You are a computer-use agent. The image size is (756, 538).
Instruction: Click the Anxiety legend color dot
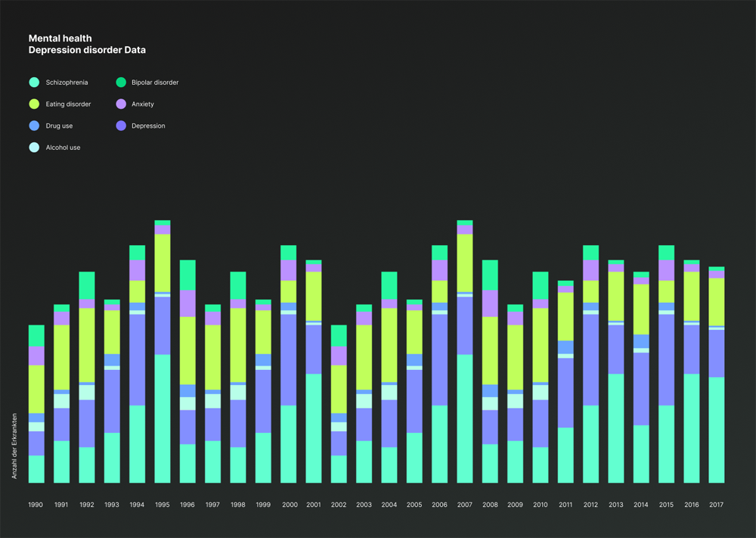121,104
